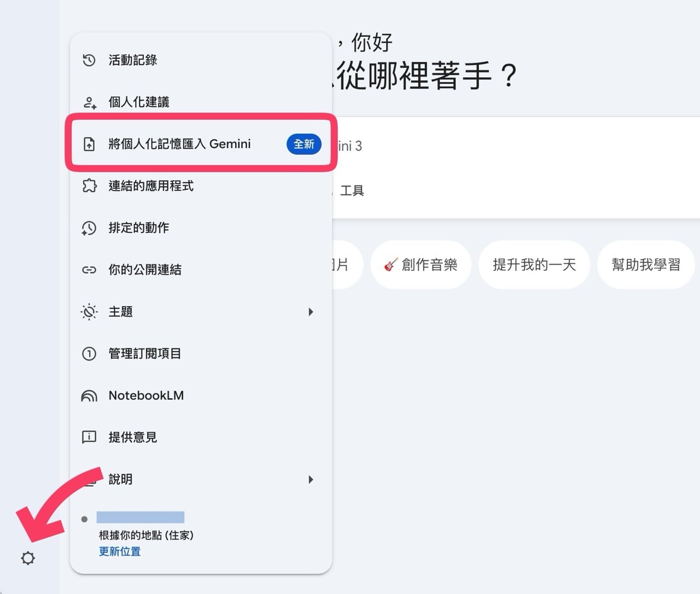The image size is (700, 594).
Task: Select the 管理訂閱項目 menu item
Action: pyautogui.click(x=145, y=353)
